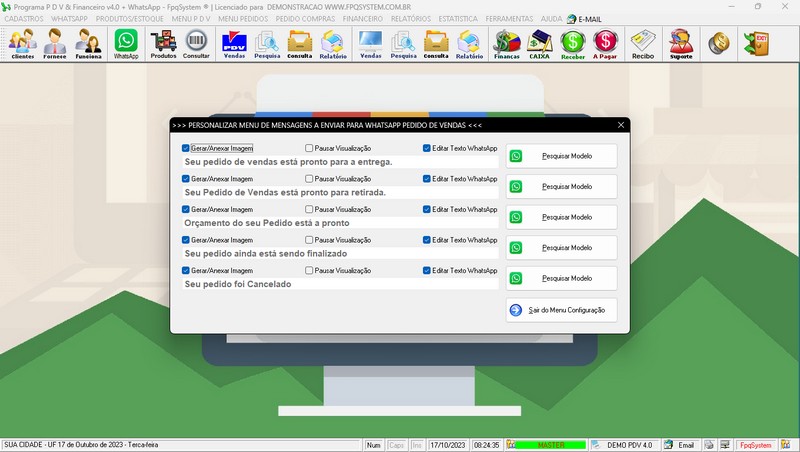
Task: Uncheck Editar Texto WhatsApp for 'Seu pedido foi Cancelado'
Action: (427, 270)
